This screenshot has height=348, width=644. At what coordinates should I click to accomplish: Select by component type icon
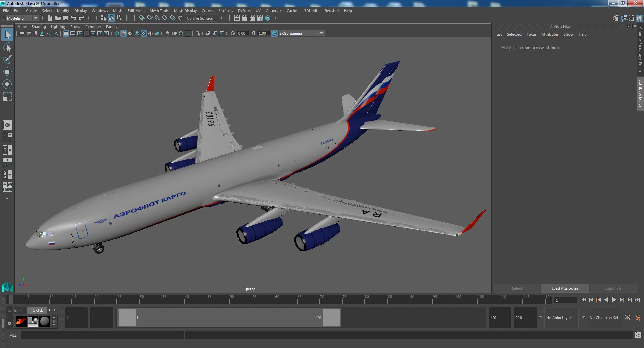click(119, 18)
